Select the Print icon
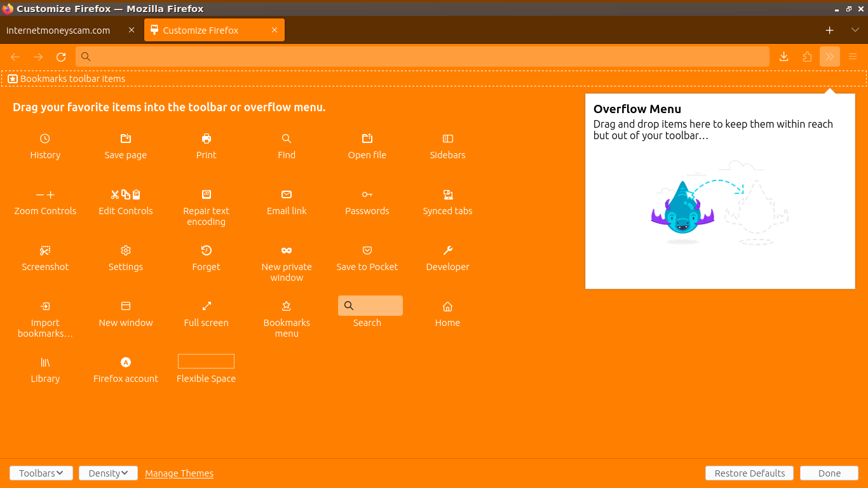This screenshot has width=868, height=488. [x=206, y=139]
